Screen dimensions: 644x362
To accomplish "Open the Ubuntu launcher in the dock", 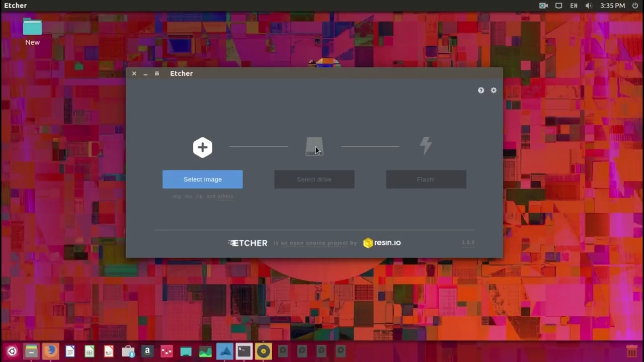I will coord(12,351).
